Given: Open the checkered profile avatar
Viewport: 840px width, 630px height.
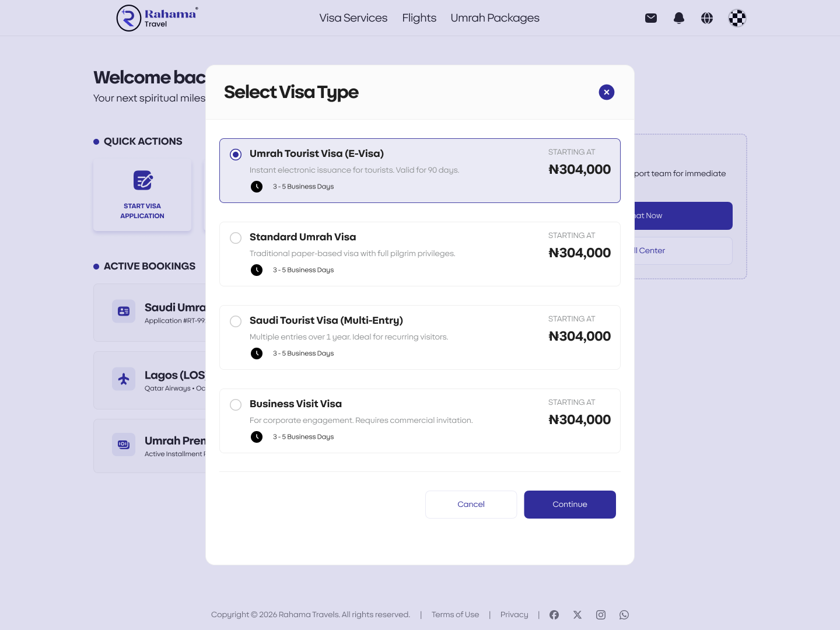Looking at the screenshot, I should pyautogui.click(x=737, y=18).
